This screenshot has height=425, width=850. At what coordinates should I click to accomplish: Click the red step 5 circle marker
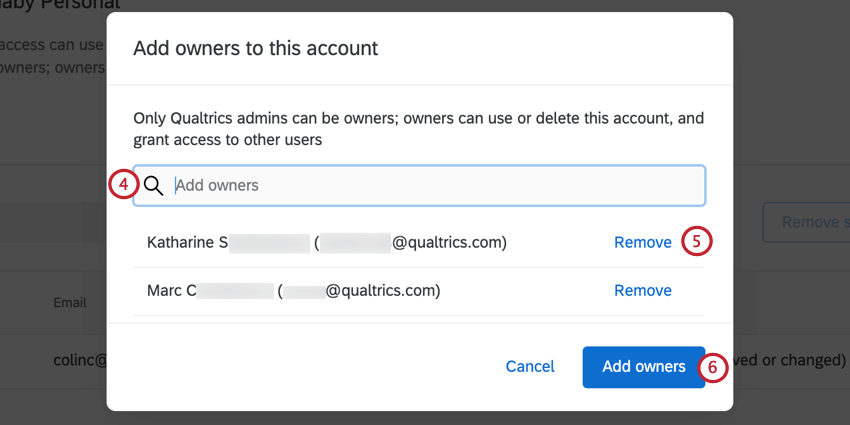(x=697, y=242)
